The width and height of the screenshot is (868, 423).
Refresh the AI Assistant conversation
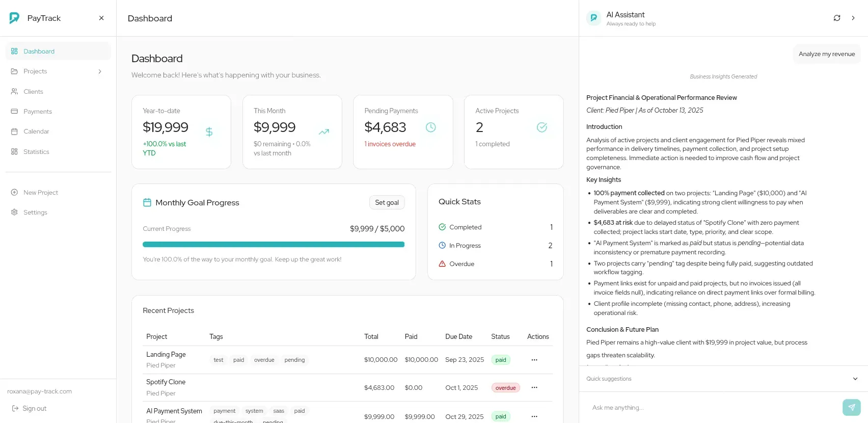(836, 18)
